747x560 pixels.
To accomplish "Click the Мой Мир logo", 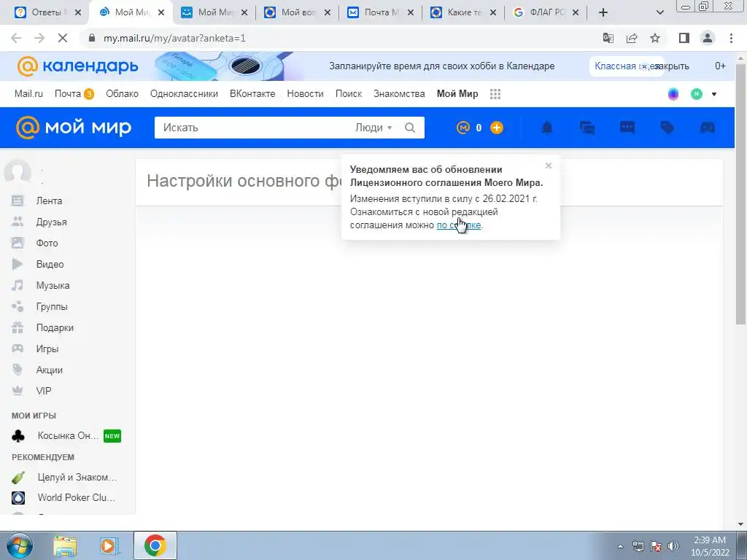I will (74, 128).
